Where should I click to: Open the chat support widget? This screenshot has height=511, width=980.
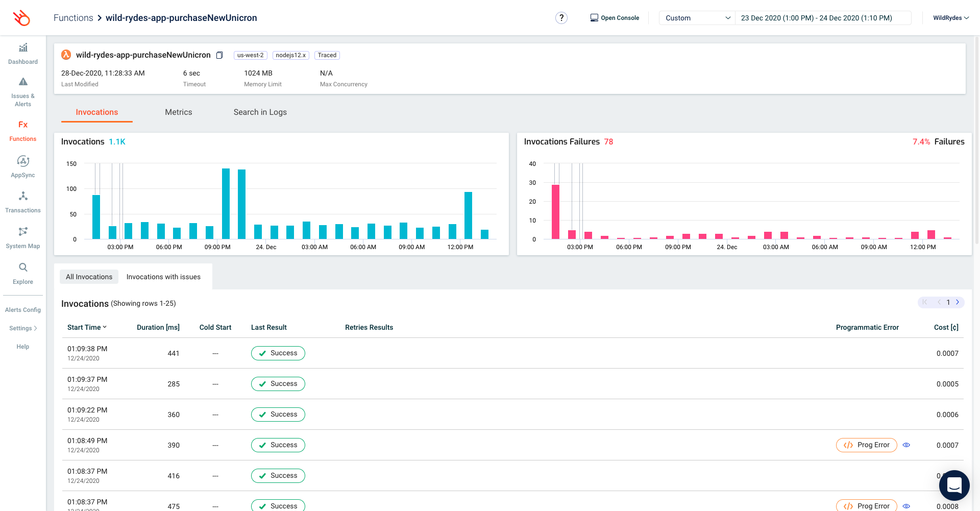[953, 485]
